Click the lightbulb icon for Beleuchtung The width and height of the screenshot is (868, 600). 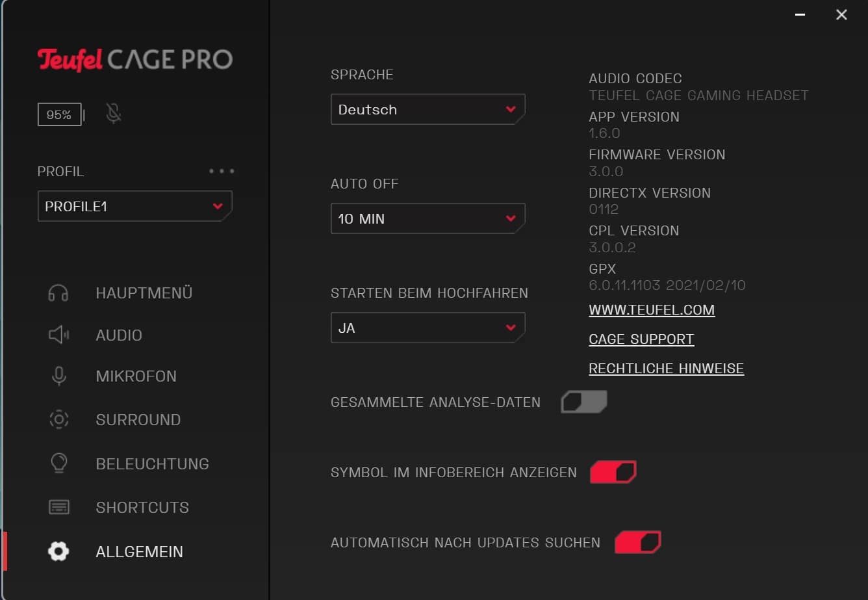58,463
